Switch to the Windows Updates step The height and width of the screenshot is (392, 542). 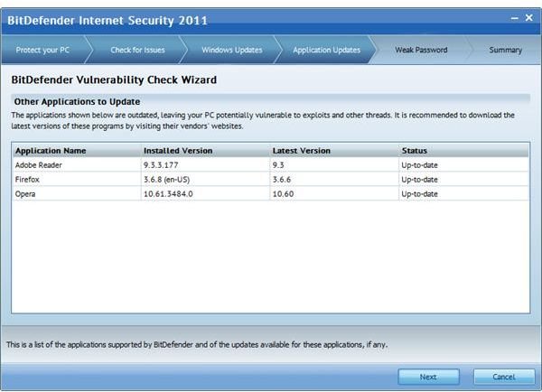tap(232, 50)
